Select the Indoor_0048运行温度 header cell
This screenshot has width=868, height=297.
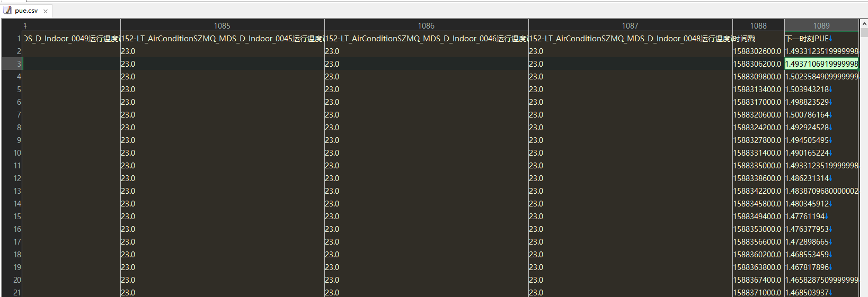point(630,39)
